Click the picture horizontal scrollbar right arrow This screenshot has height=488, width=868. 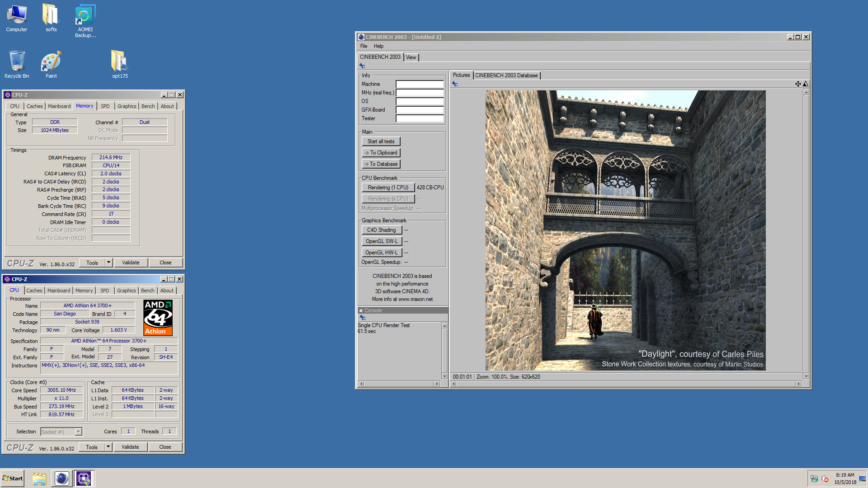click(799, 384)
